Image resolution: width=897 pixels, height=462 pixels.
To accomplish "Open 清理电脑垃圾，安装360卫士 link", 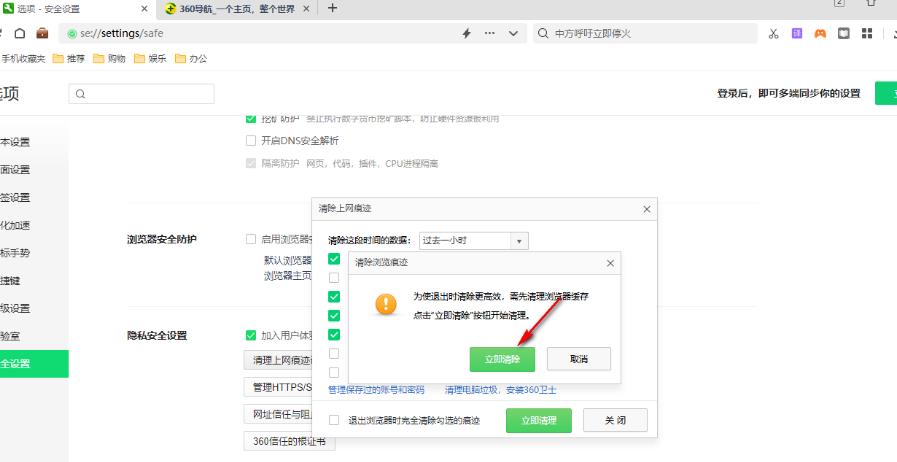I will coord(501,390).
